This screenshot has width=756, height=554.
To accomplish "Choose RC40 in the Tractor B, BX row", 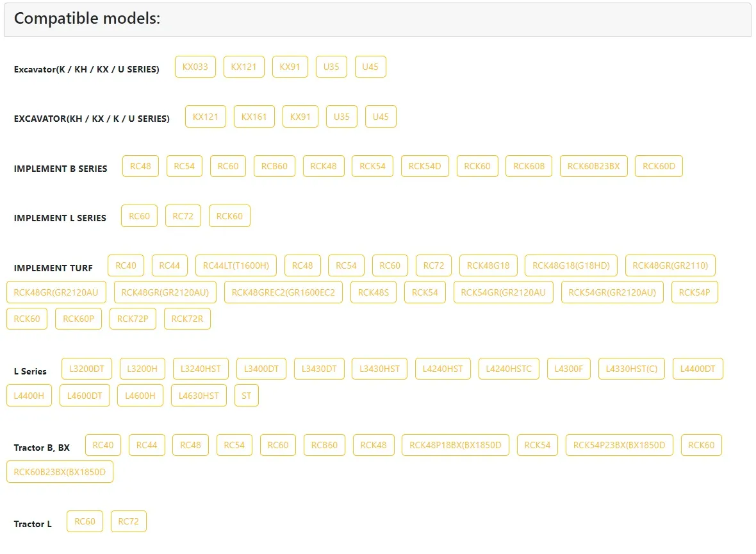I will 103,445.
